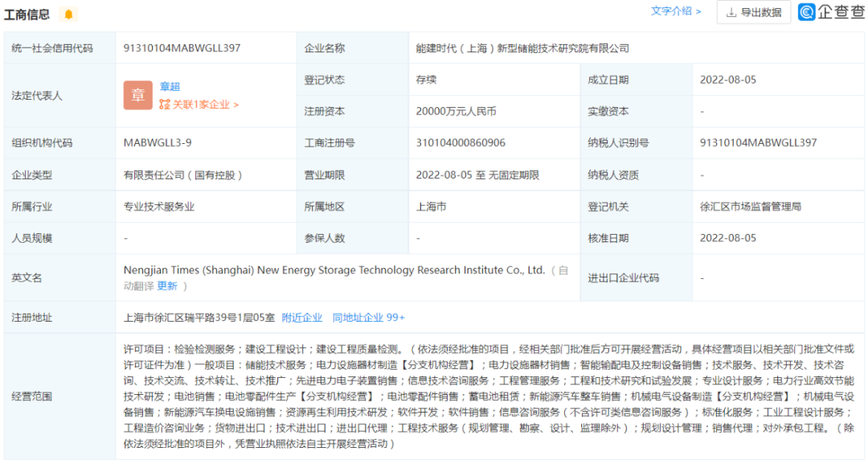
Task: Open legal representative 章超's profile
Action: tap(170, 86)
